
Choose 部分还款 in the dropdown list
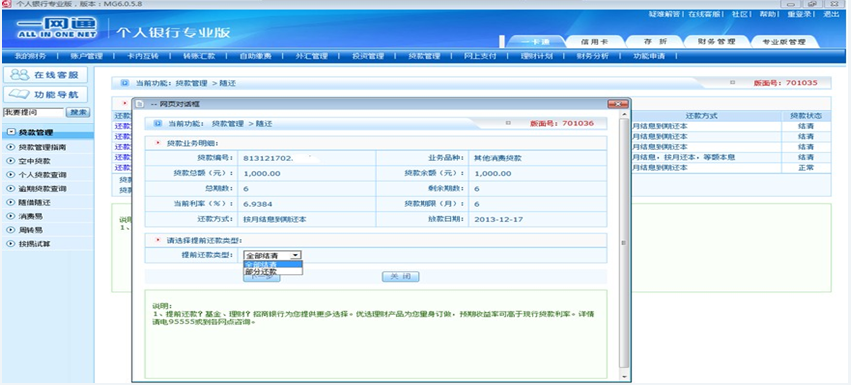[x=273, y=271]
